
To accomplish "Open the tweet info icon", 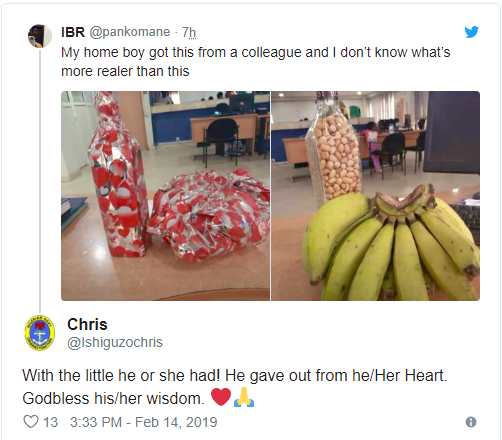I will (471, 422).
